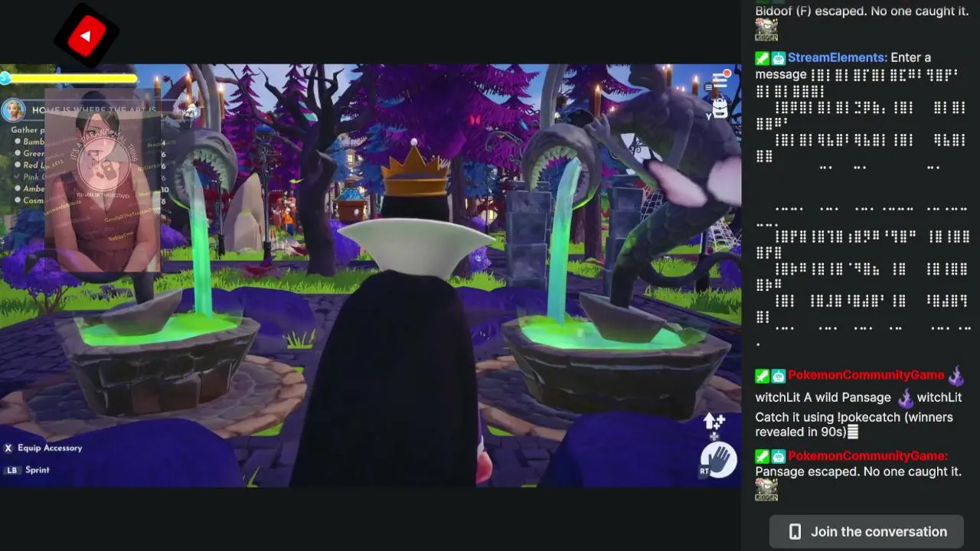Click 'Pansage escaped. No one caught it.' message
This screenshot has width=980, height=551.
click(858, 471)
